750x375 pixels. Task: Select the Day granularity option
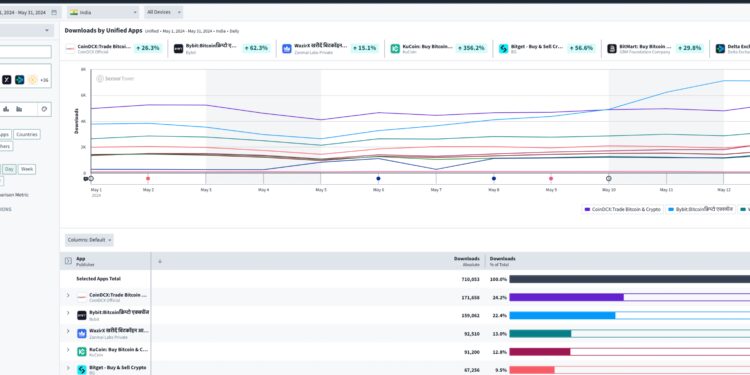[x=9, y=169]
